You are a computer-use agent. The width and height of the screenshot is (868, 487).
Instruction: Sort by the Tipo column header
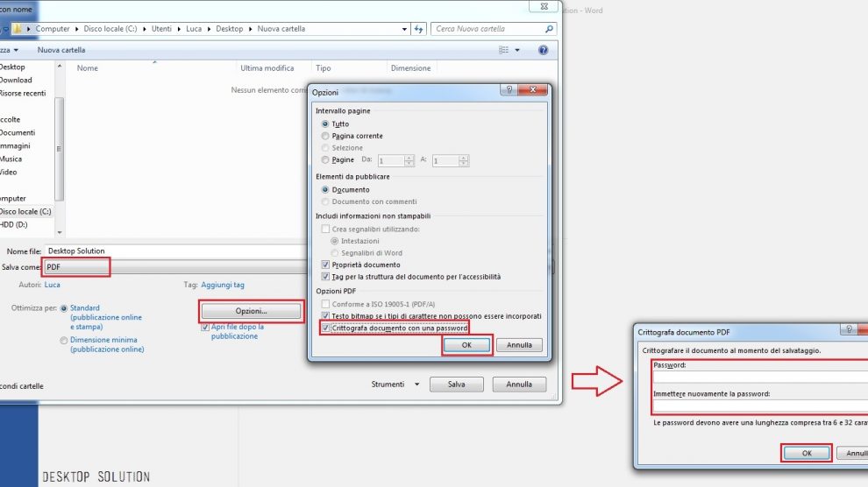pos(324,68)
